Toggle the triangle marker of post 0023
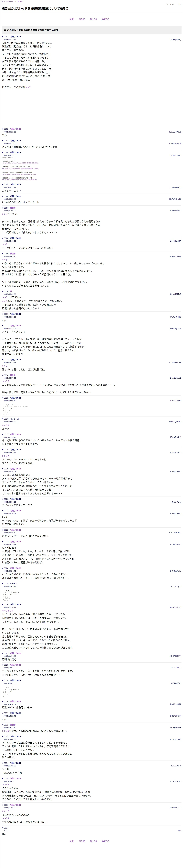The image size is (186, 868). [3, 542]
